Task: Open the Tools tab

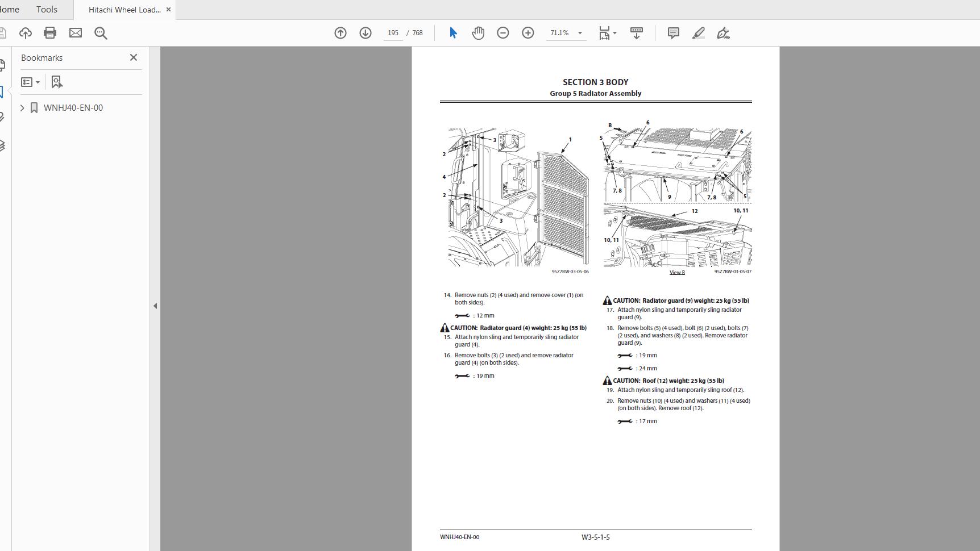Action: point(47,9)
